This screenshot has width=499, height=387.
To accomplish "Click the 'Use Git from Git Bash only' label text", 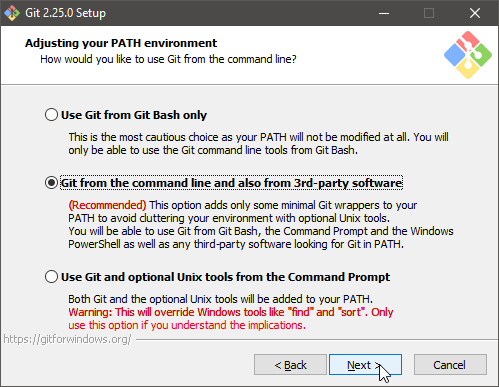I will tap(134, 115).
